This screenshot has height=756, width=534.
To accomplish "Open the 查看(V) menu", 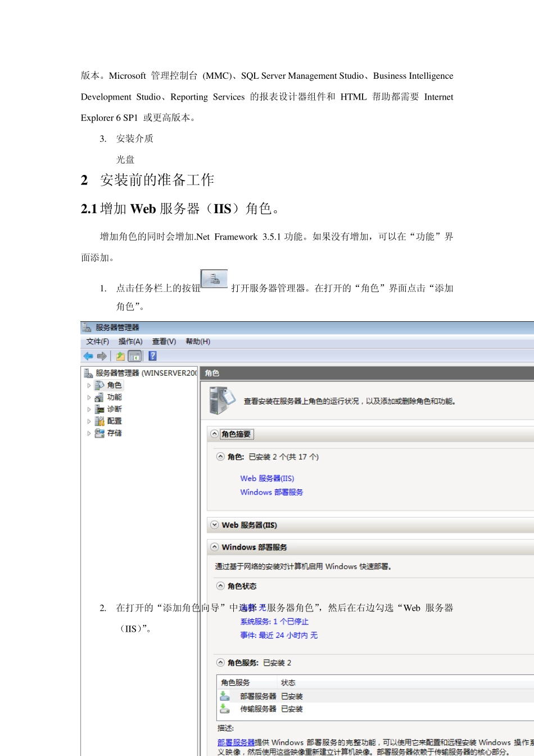I will [x=164, y=341].
